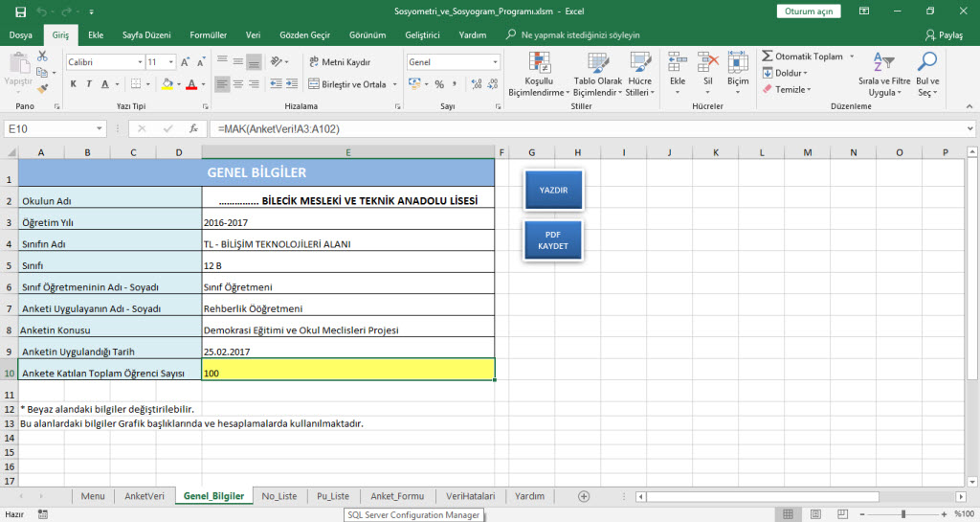Apply percent style icon
The width and height of the screenshot is (980, 522).
coord(439,83)
